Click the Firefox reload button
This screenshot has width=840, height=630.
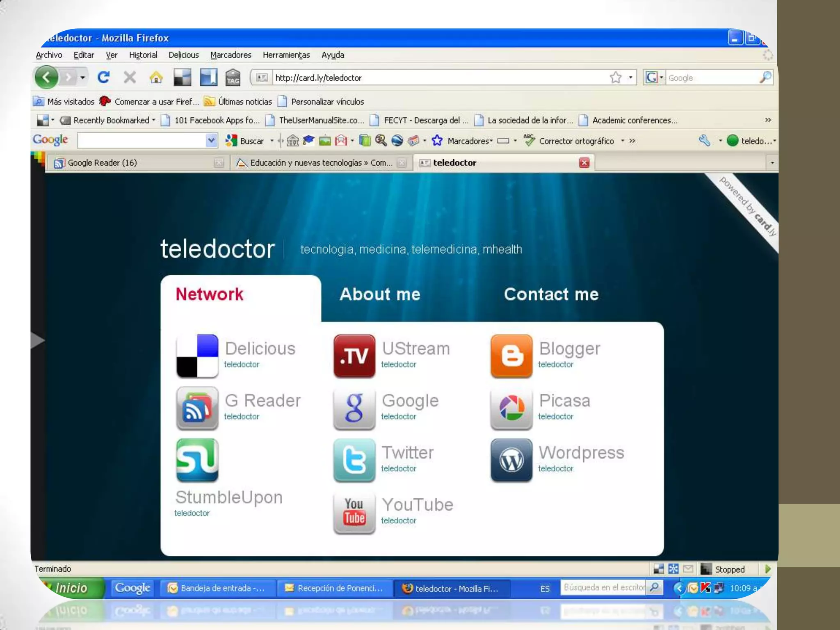point(103,77)
